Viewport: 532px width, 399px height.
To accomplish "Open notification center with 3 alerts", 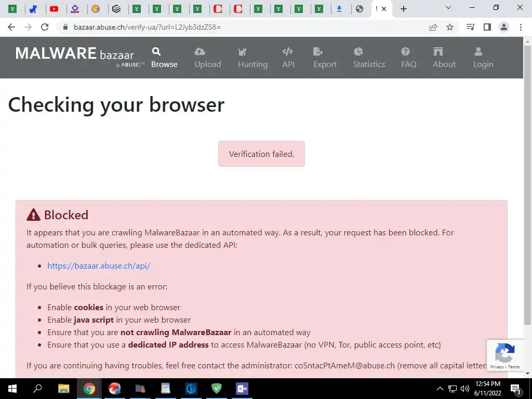I will click(516, 389).
